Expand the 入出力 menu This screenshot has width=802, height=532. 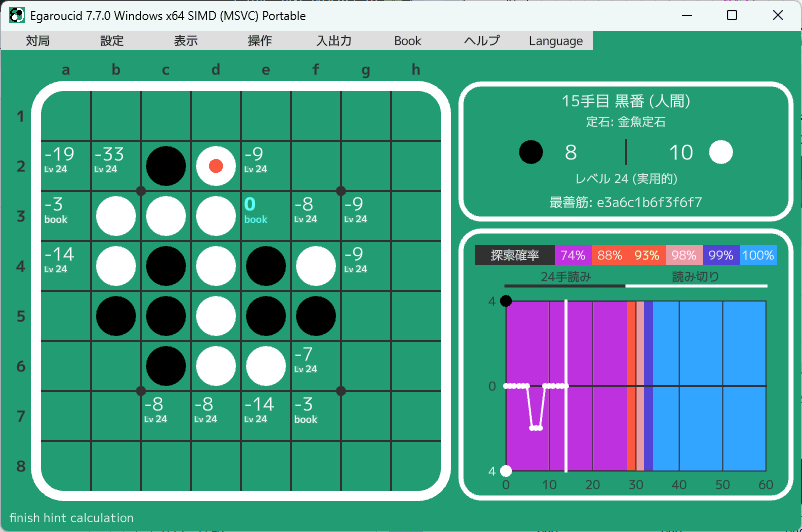[x=334, y=41]
